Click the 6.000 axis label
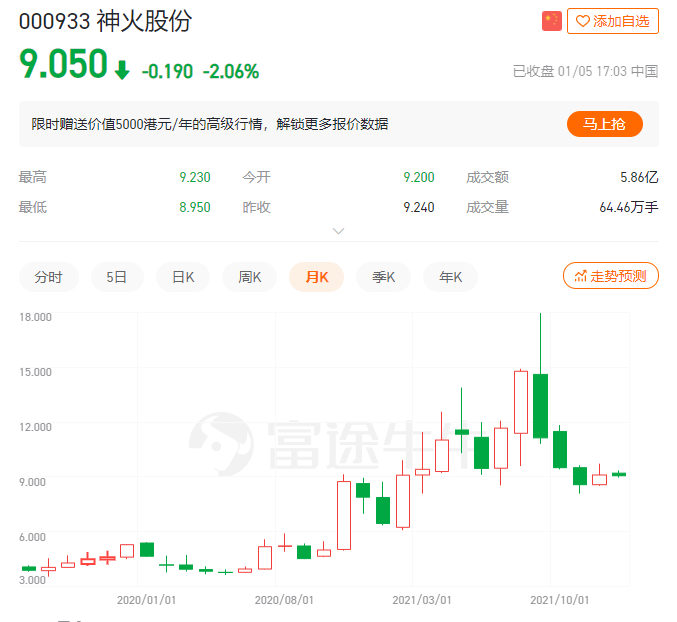 (x=32, y=537)
